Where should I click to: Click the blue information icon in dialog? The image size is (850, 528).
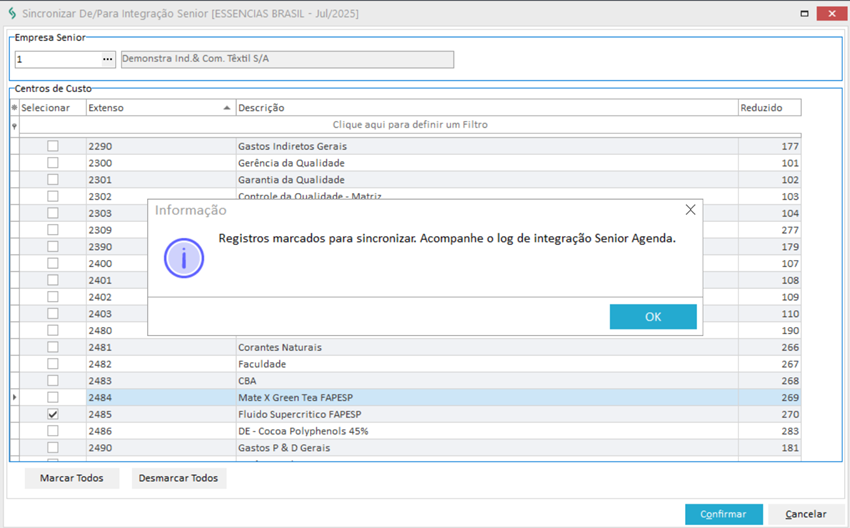(x=184, y=258)
